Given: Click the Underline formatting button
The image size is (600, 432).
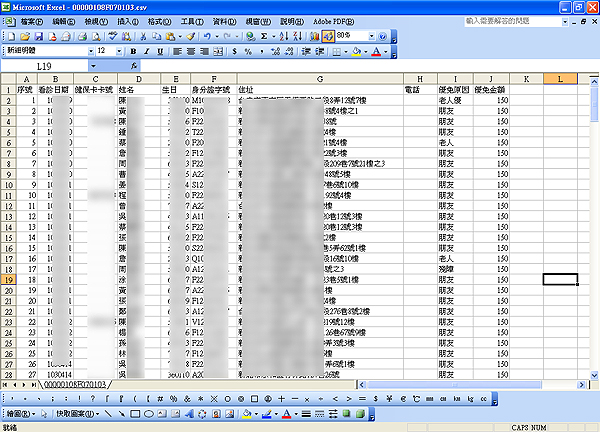Looking at the screenshot, I should click(x=159, y=51).
